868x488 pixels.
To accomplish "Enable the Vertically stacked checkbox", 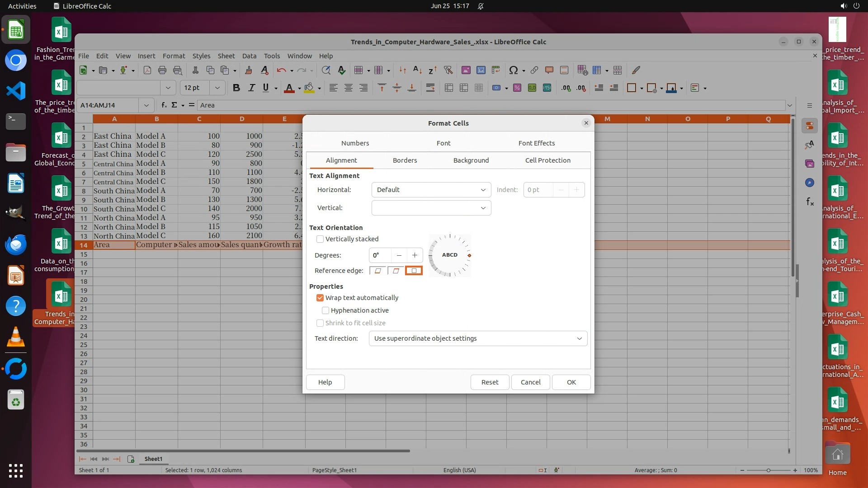I will [x=320, y=239].
